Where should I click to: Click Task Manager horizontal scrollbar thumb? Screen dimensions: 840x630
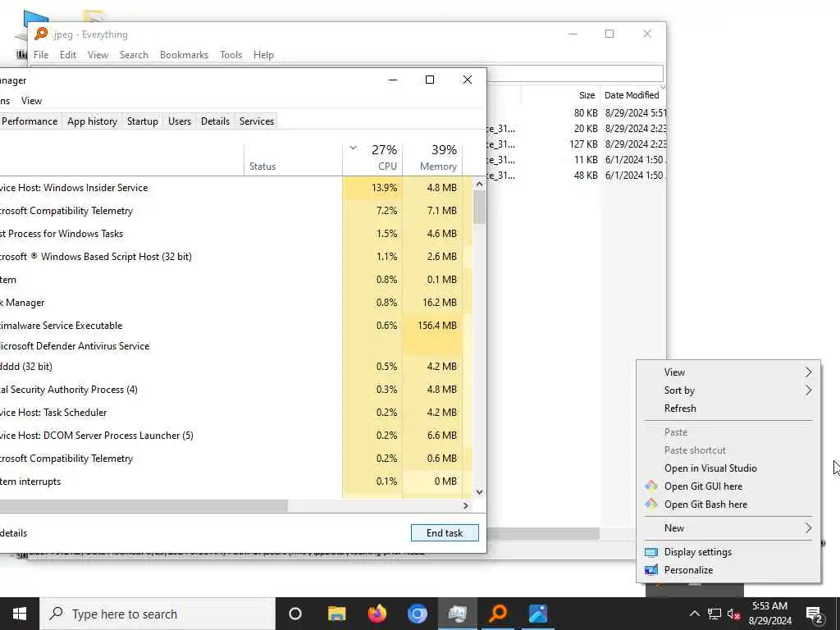[x=144, y=505]
